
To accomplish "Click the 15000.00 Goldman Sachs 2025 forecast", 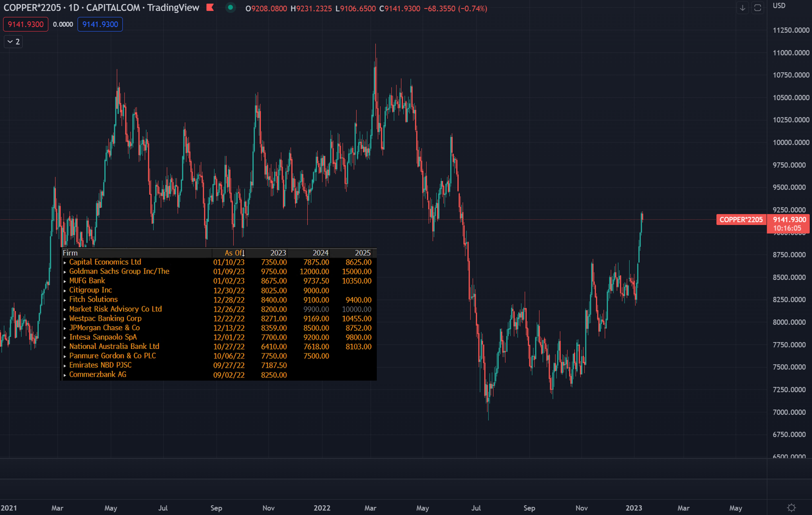I will [357, 272].
